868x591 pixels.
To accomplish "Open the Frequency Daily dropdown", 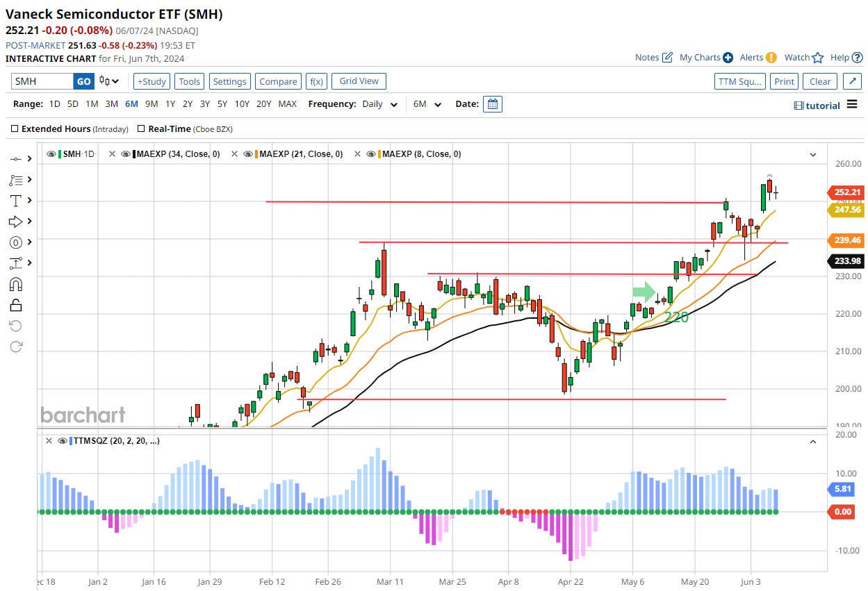I will (x=379, y=104).
